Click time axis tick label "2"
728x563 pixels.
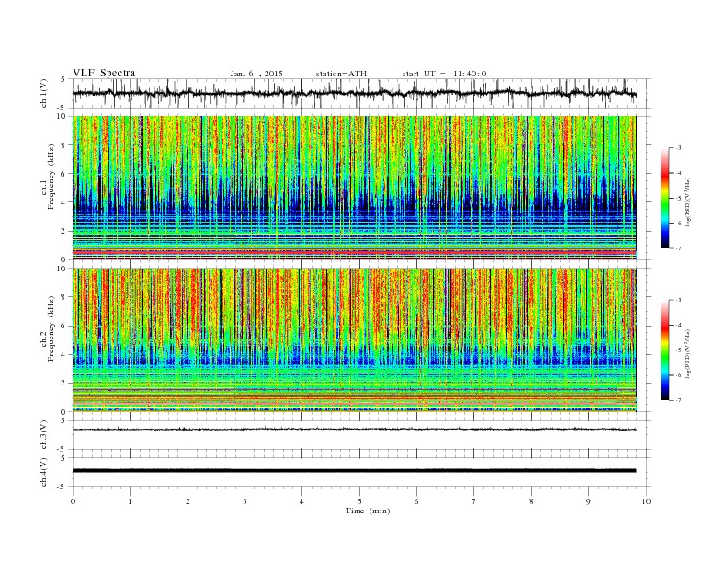click(188, 501)
